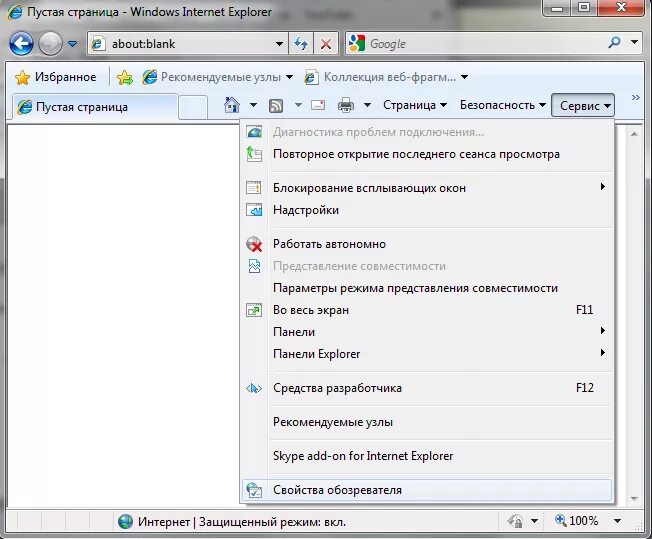Close the Сервис menu button
The height and width of the screenshot is (539, 652).
point(583,106)
